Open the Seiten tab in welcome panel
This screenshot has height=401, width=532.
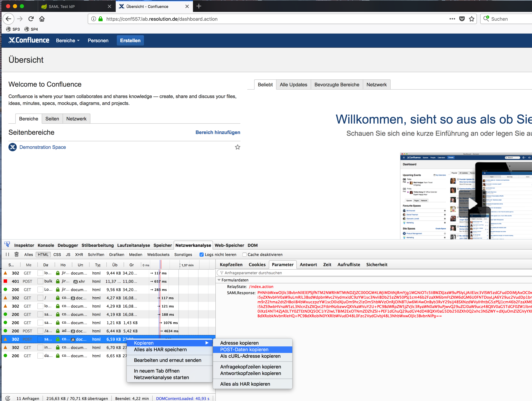click(52, 119)
